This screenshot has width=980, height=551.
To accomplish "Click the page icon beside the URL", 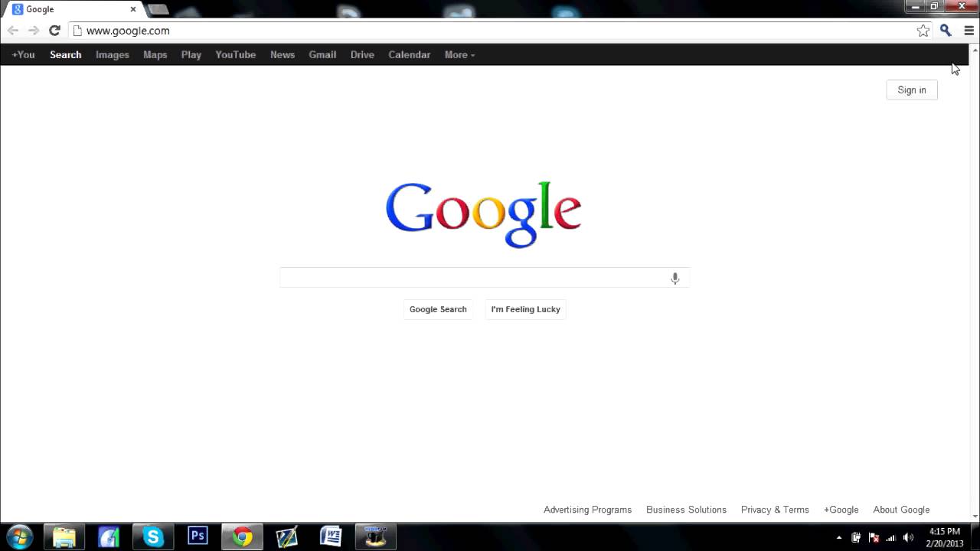I will pos(77,31).
